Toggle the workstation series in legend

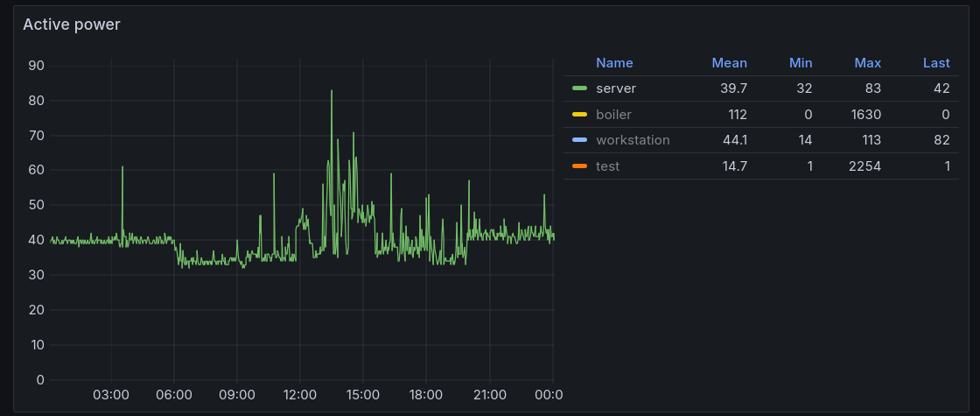tap(633, 140)
